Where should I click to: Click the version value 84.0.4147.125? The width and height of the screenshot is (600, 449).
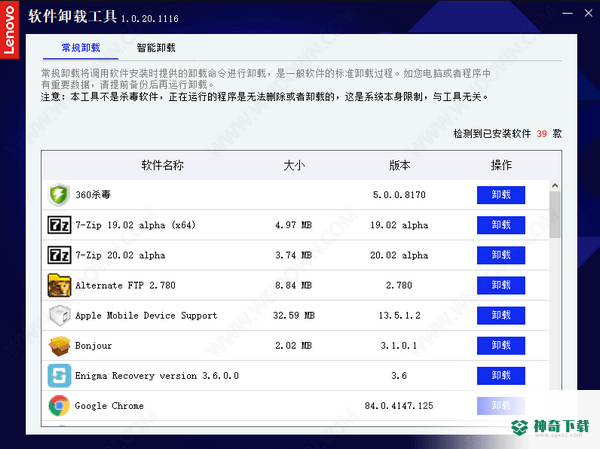[x=399, y=406]
